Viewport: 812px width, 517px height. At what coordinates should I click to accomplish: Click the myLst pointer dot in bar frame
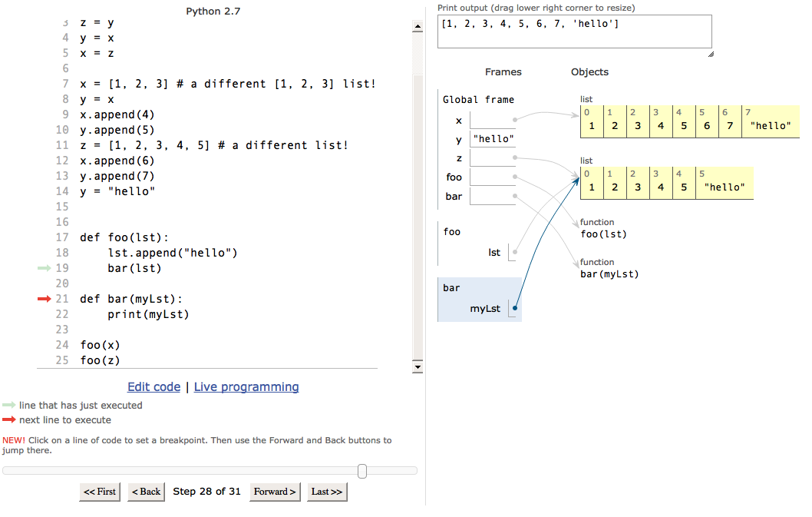pos(515,308)
